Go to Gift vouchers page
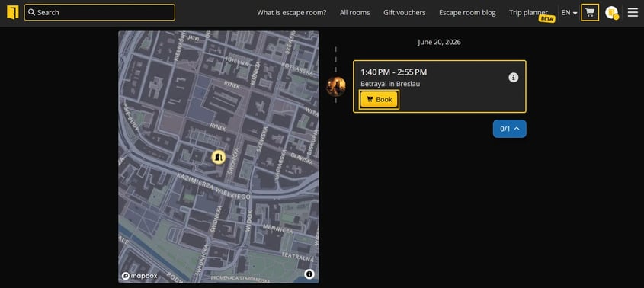 click(405, 13)
